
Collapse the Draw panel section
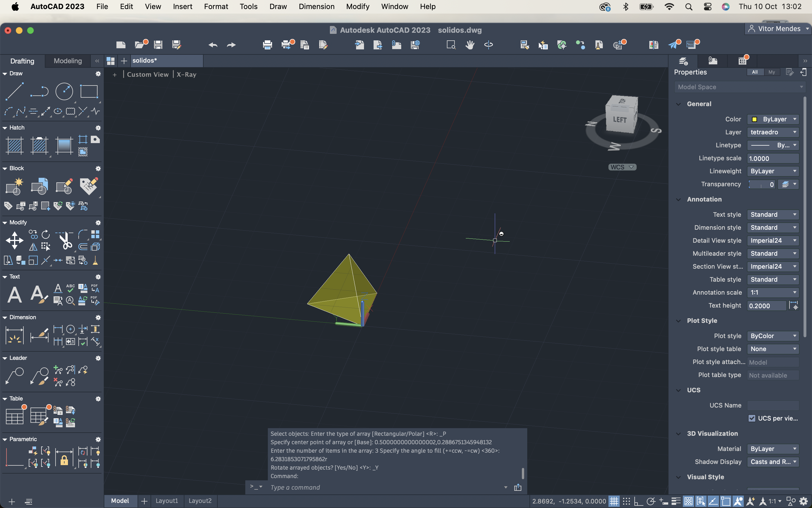5,74
